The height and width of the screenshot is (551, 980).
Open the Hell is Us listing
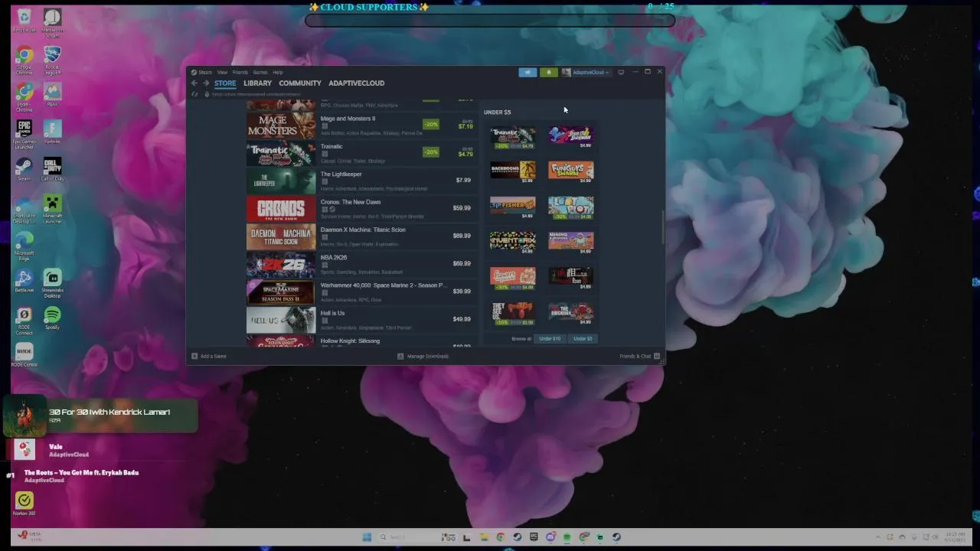point(361,320)
